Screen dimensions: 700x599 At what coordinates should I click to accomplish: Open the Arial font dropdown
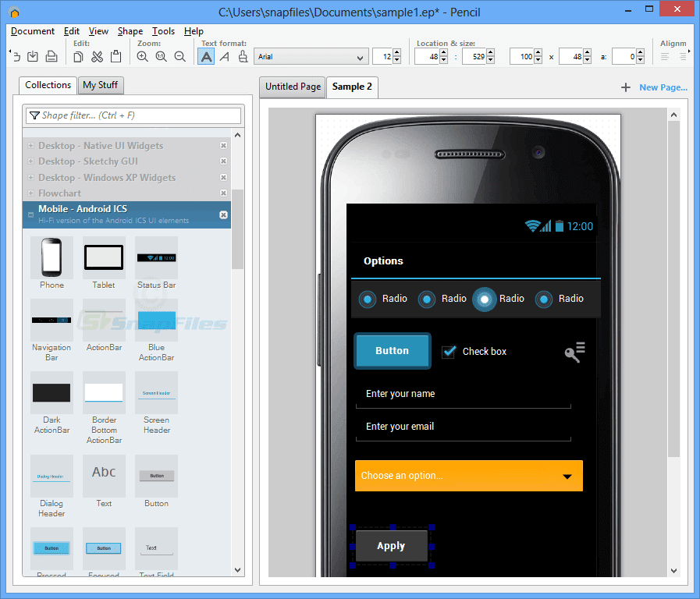(x=311, y=56)
